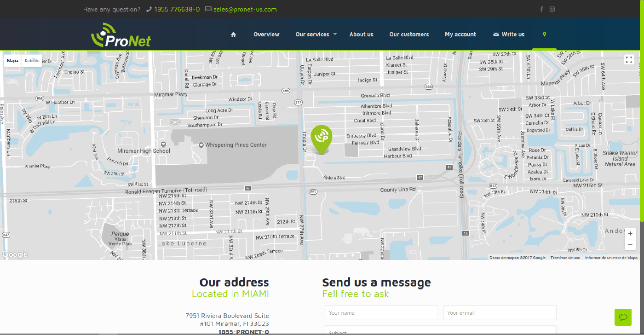
Task: Zoom out on the map
Action: pyautogui.click(x=630, y=245)
